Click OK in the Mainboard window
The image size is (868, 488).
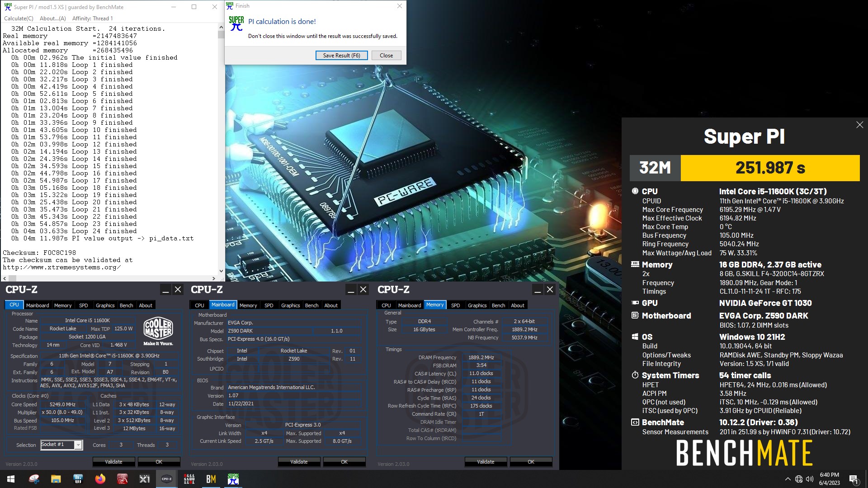point(344,462)
